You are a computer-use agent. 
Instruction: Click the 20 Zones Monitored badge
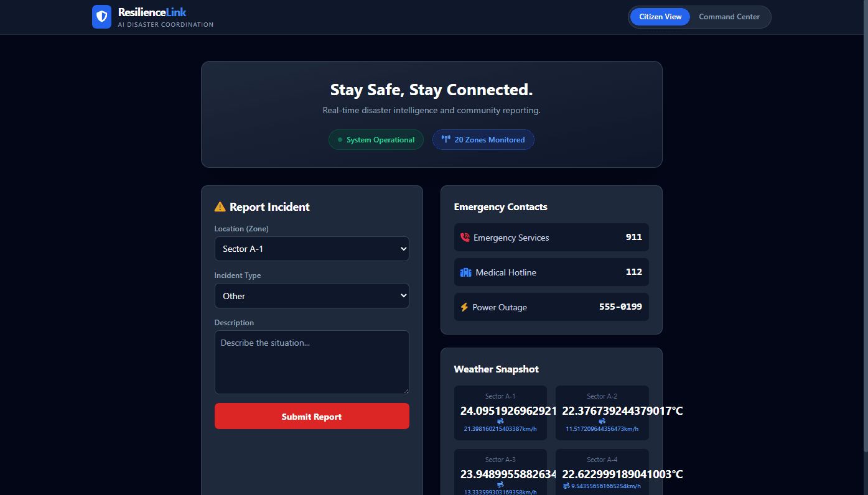click(483, 139)
